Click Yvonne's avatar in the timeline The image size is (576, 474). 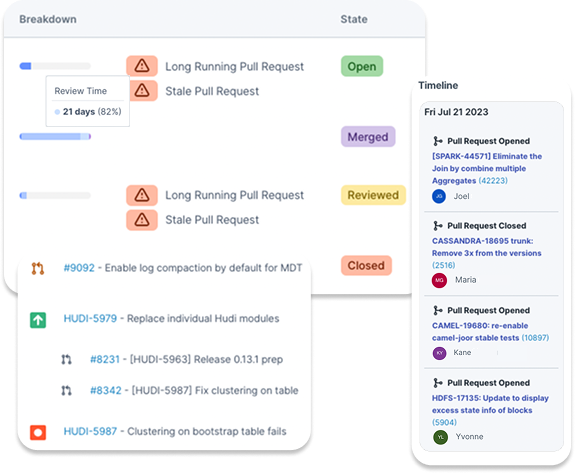[440, 437]
